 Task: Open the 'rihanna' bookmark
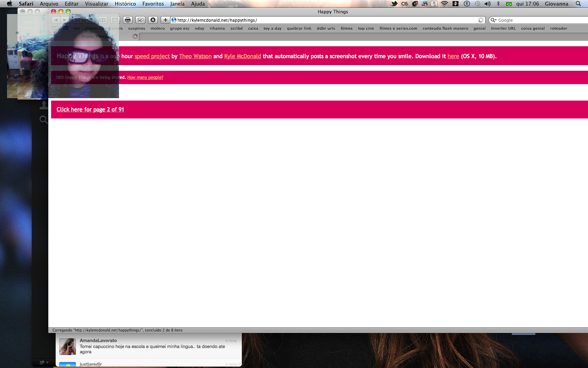click(217, 28)
